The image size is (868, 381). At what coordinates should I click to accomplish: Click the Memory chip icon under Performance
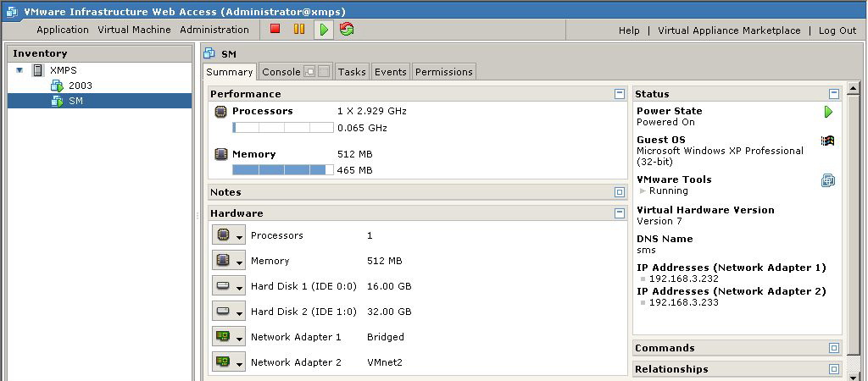coord(221,154)
